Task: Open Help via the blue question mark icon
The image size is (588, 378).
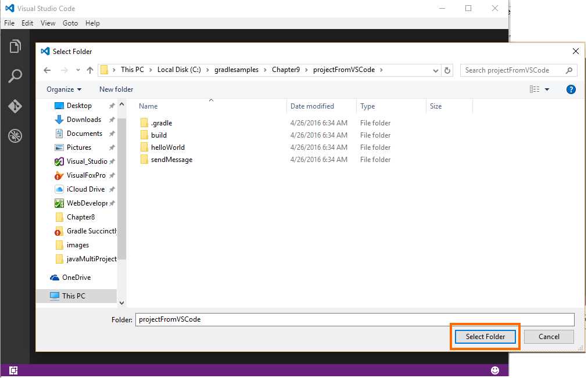Action: pyautogui.click(x=571, y=89)
